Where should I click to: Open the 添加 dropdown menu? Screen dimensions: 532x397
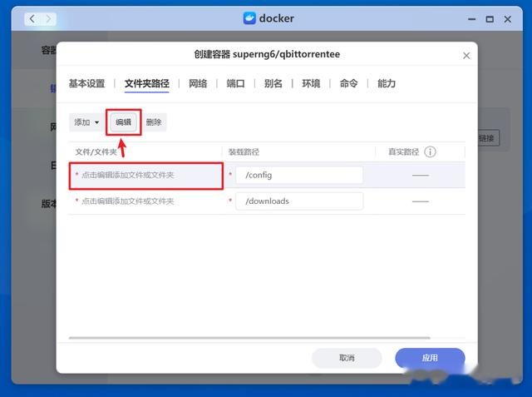(x=86, y=122)
